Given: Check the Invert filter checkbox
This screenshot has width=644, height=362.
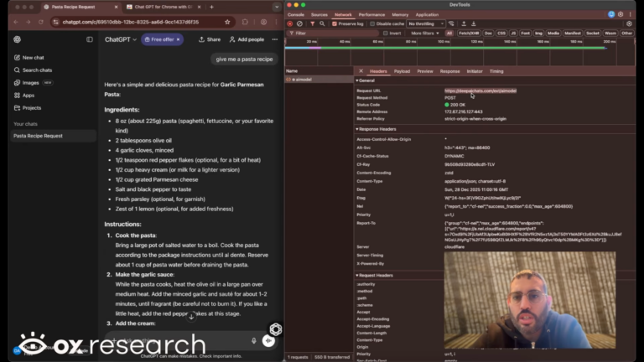Looking at the screenshot, I should (x=385, y=34).
